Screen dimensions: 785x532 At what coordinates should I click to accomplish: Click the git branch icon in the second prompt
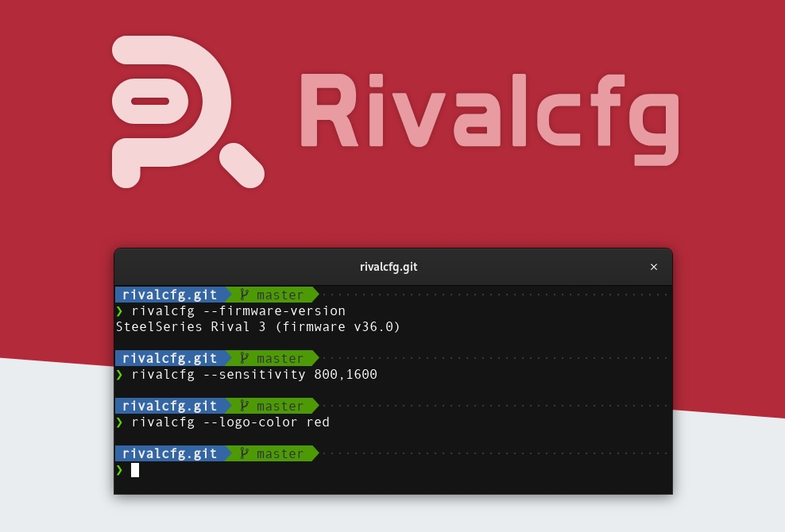(x=244, y=358)
